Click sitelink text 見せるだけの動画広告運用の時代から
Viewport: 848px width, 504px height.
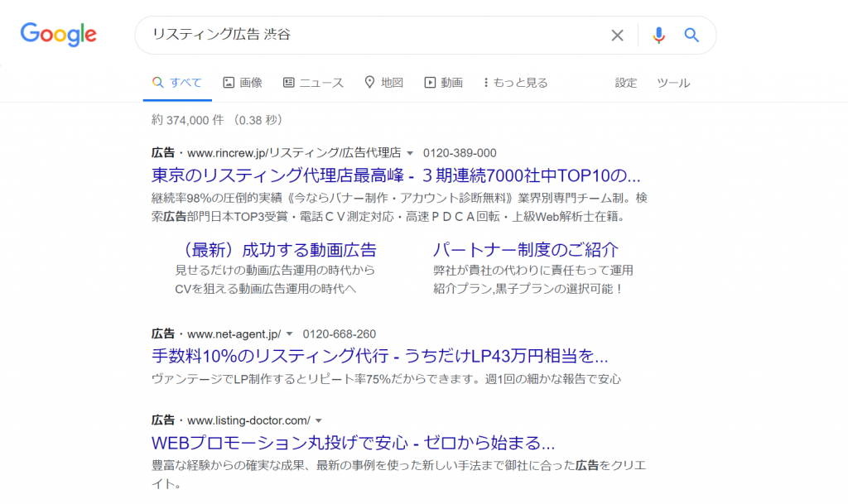point(275,270)
